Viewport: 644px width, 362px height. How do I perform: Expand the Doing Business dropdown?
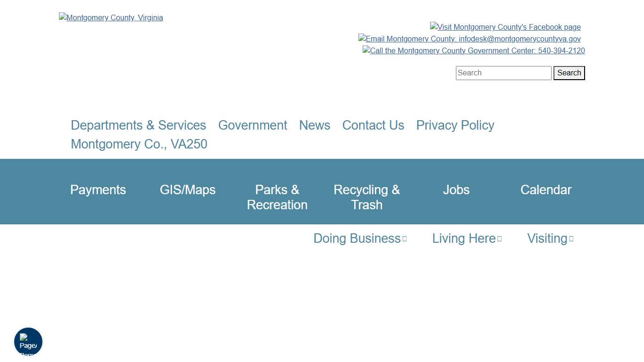[x=360, y=239]
